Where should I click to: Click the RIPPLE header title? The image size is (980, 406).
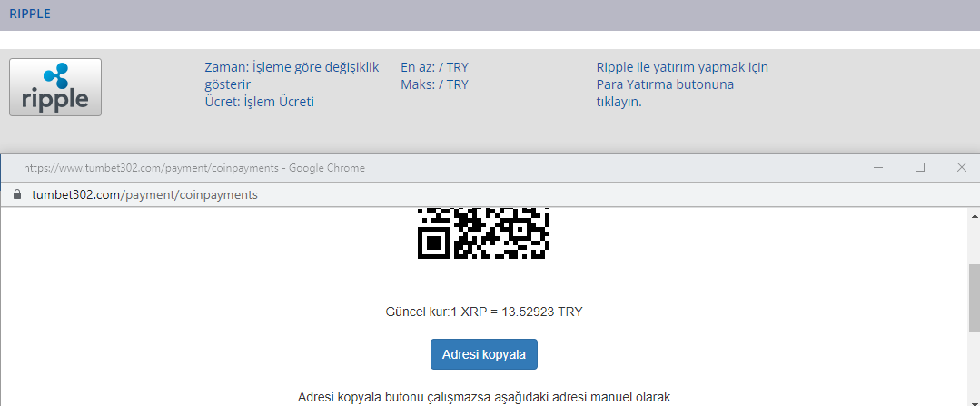tap(30, 14)
